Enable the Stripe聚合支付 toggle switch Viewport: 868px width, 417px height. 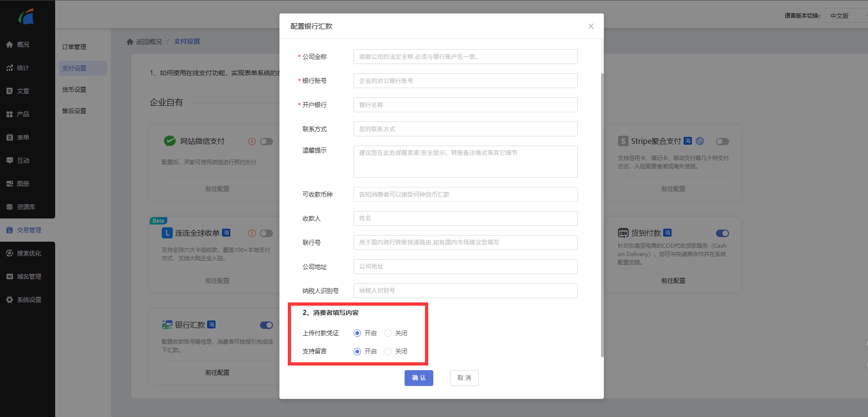[x=722, y=141]
